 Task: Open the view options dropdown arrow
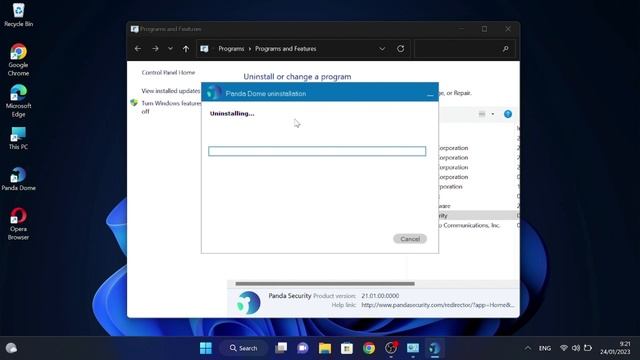point(493,114)
